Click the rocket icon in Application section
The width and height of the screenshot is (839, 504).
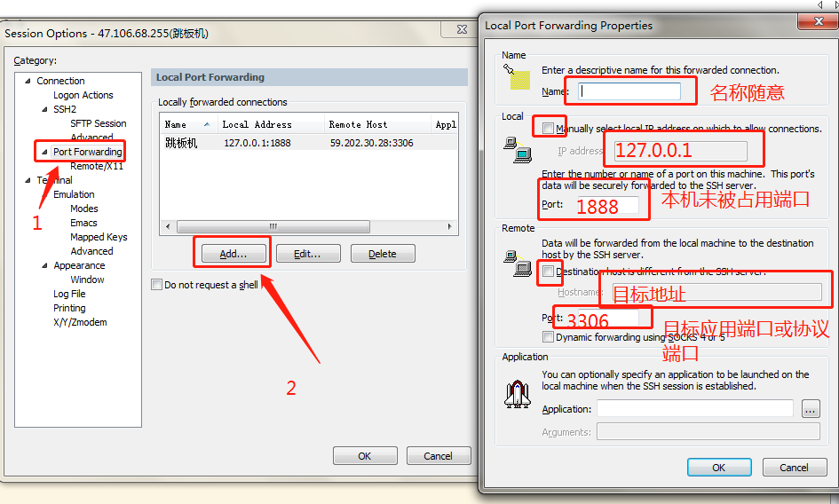tap(518, 394)
